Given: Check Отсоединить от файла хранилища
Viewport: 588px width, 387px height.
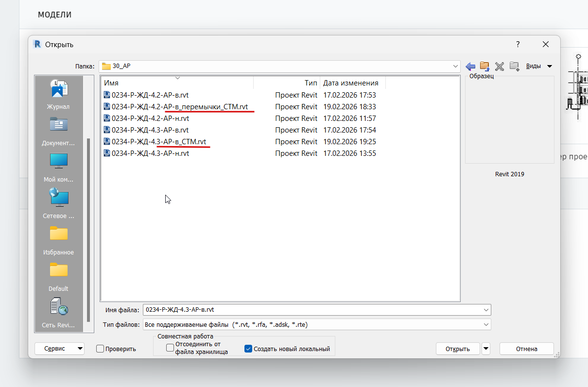Looking at the screenshot, I should (x=170, y=348).
